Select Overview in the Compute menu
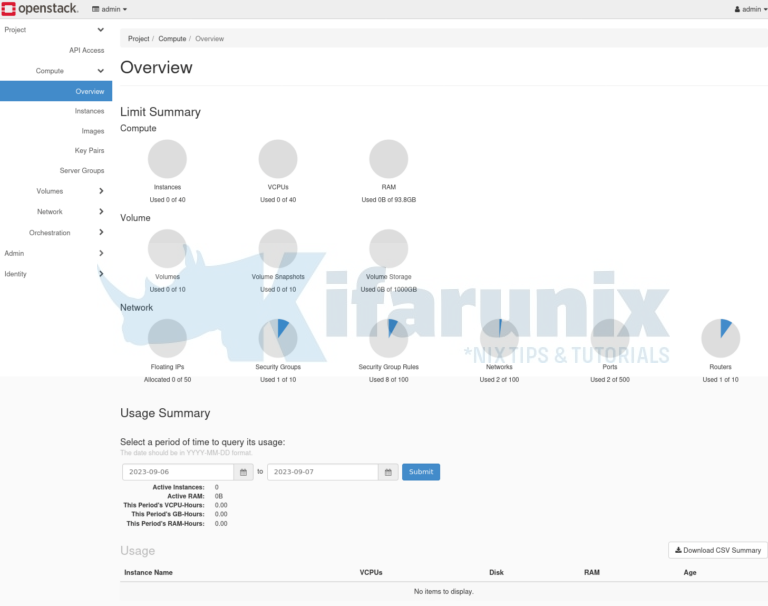The height and width of the screenshot is (606, 768). coord(56,91)
